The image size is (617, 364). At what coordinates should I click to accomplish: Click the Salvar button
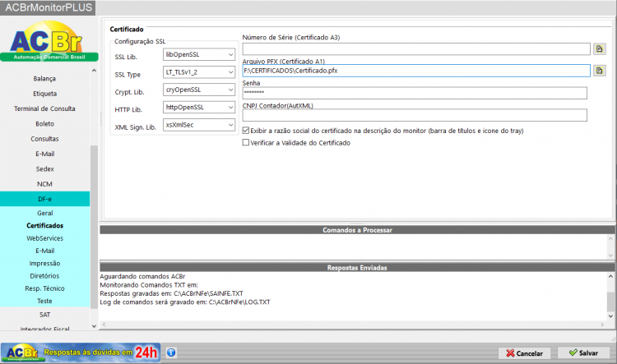583,353
